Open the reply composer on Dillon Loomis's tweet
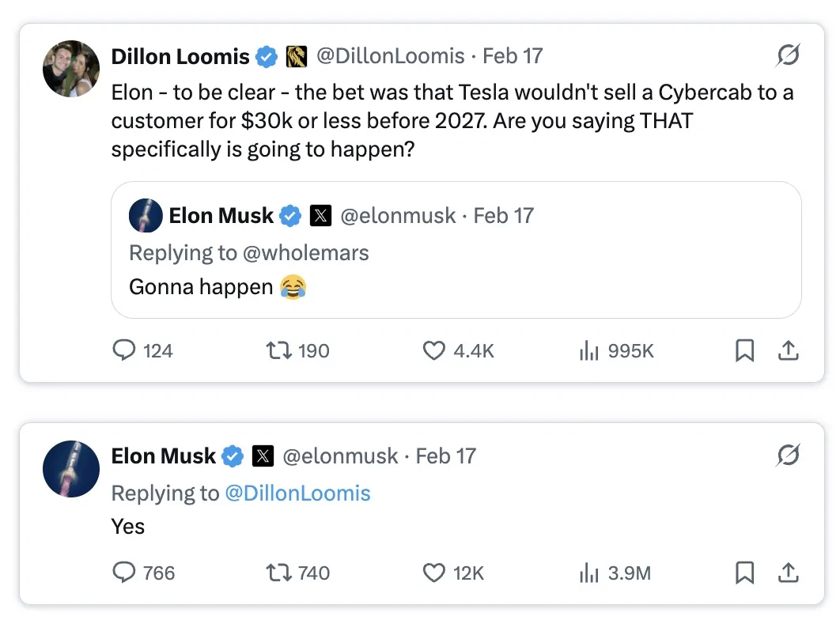The width and height of the screenshot is (840, 639). [x=124, y=350]
